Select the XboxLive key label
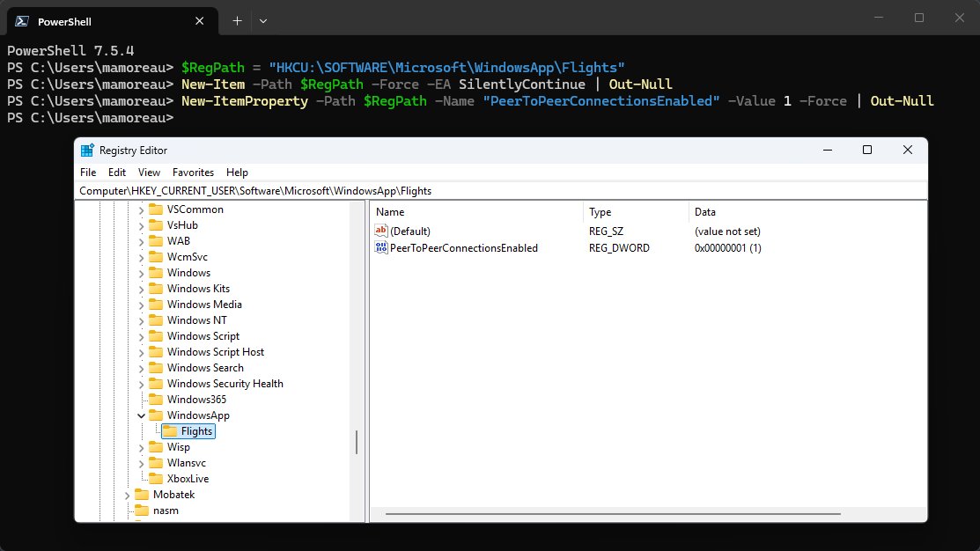The image size is (980, 551). click(188, 479)
